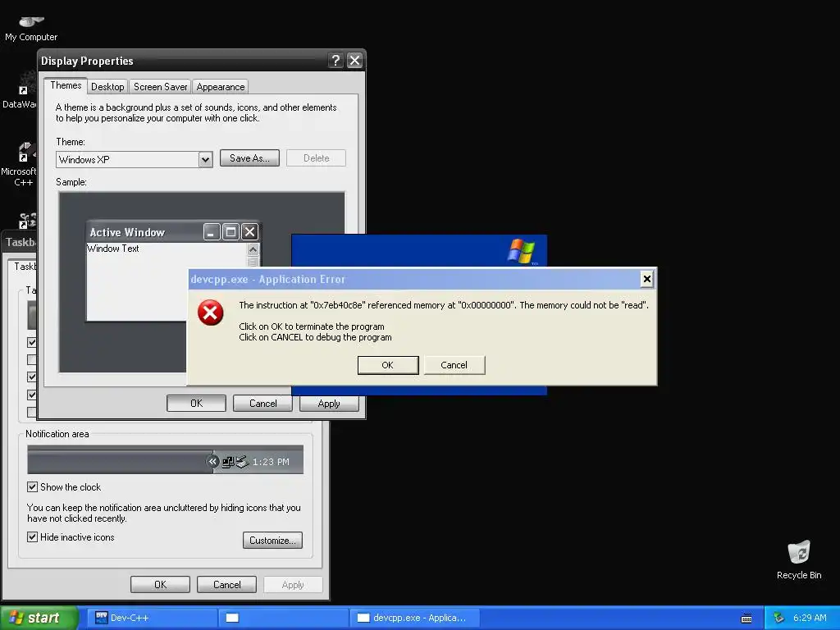This screenshot has height=630, width=840.
Task: Click sample Active Window maximize button
Action: point(231,232)
